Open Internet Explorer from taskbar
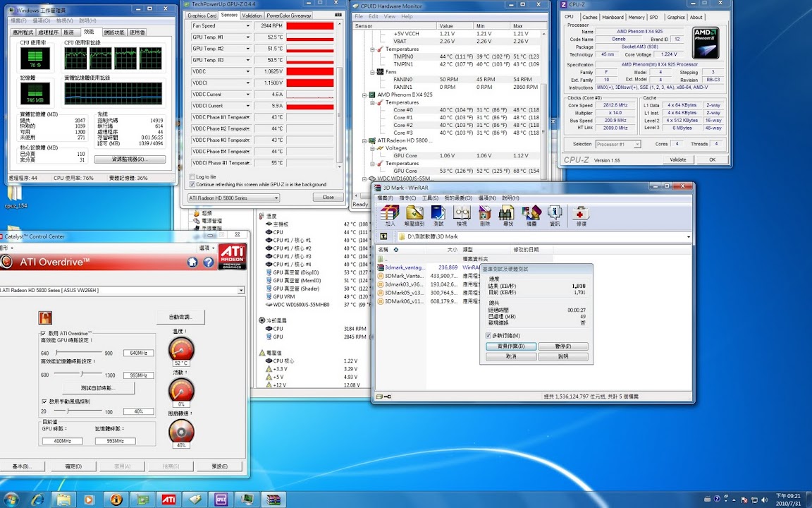Screen dimensions: 812x508 (37, 500)
